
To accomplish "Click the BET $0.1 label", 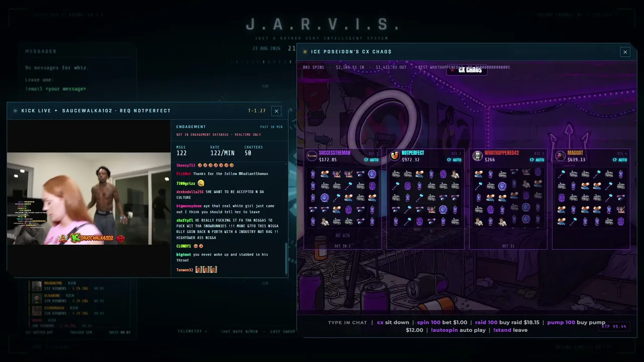I will pyautogui.click(x=343, y=246).
